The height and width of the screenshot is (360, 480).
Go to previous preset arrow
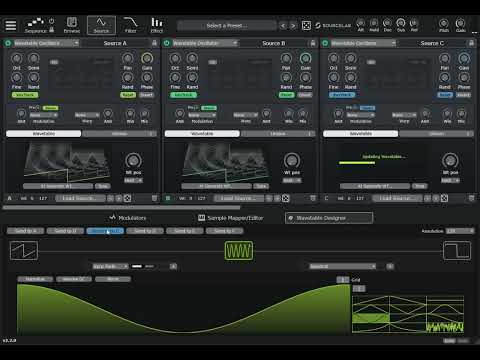click(x=283, y=26)
